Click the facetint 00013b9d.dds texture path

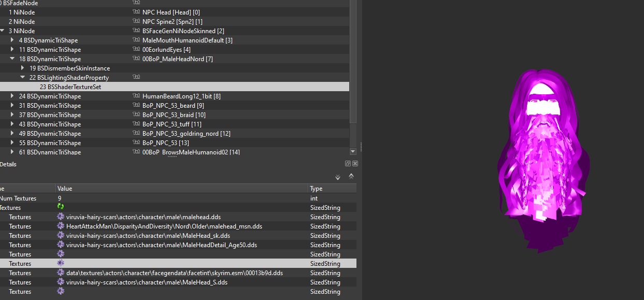point(175,273)
